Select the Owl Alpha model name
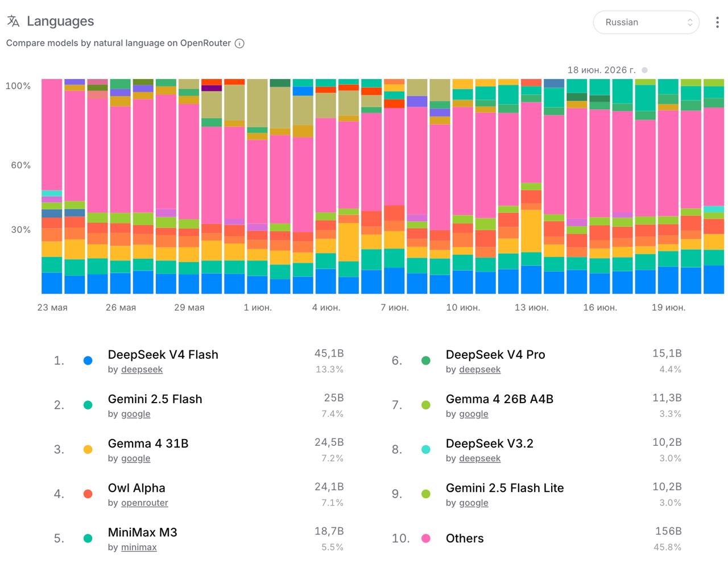This screenshot has width=728, height=567. tap(136, 488)
